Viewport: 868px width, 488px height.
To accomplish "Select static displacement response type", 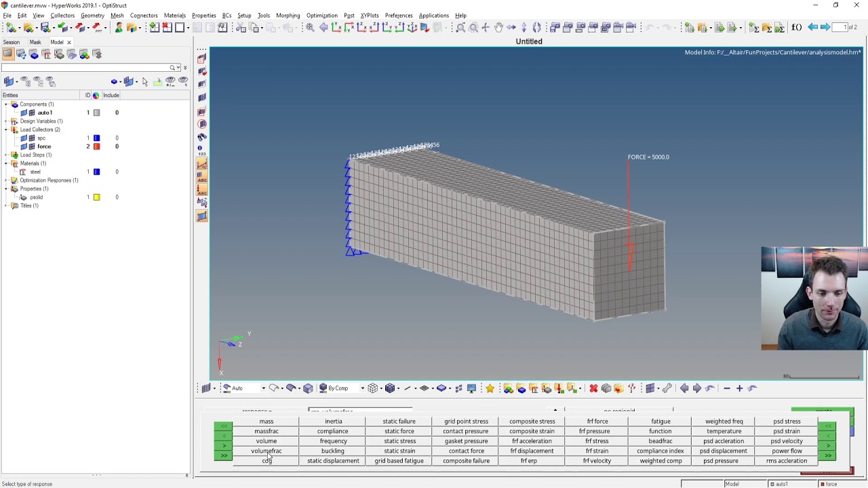I will click(x=333, y=461).
